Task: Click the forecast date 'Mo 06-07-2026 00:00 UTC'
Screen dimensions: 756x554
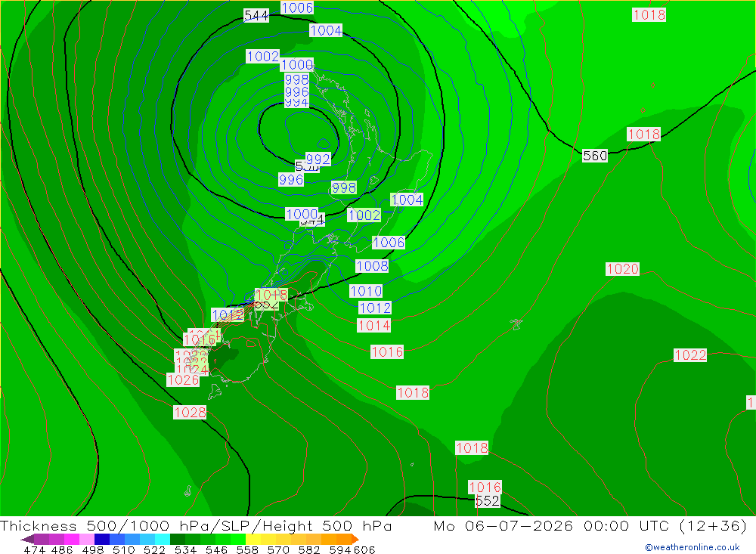Action: pos(553,525)
